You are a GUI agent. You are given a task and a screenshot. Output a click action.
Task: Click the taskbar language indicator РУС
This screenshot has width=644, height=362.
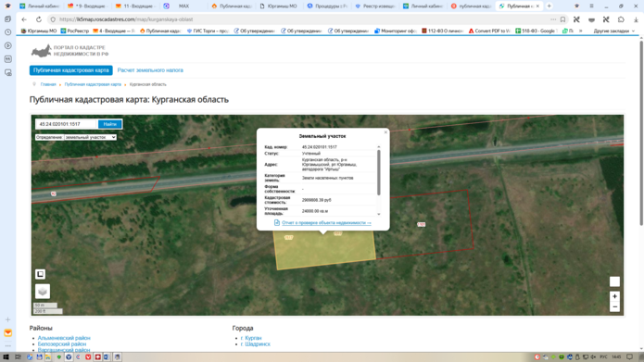[x=604, y=357]
